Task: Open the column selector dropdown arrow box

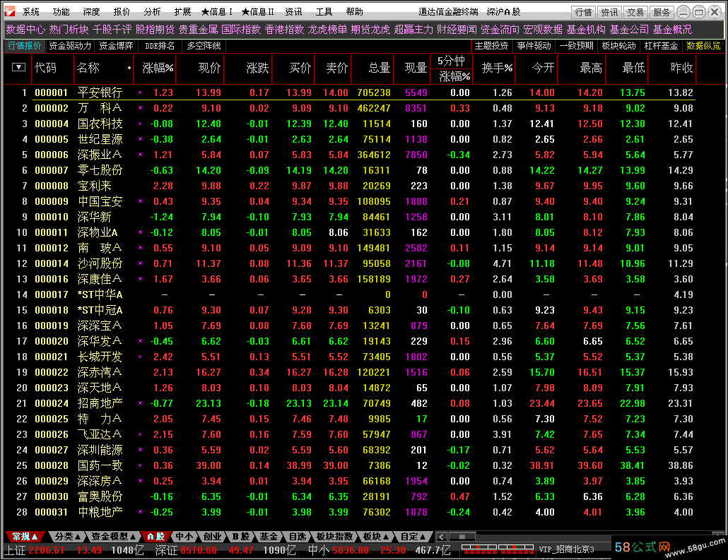Action: (18, 67)
